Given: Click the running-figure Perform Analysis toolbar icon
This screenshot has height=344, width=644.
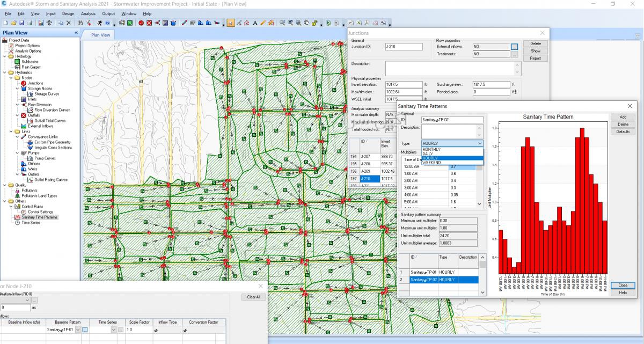Looking at the screenshot, I should pos(100,23).
